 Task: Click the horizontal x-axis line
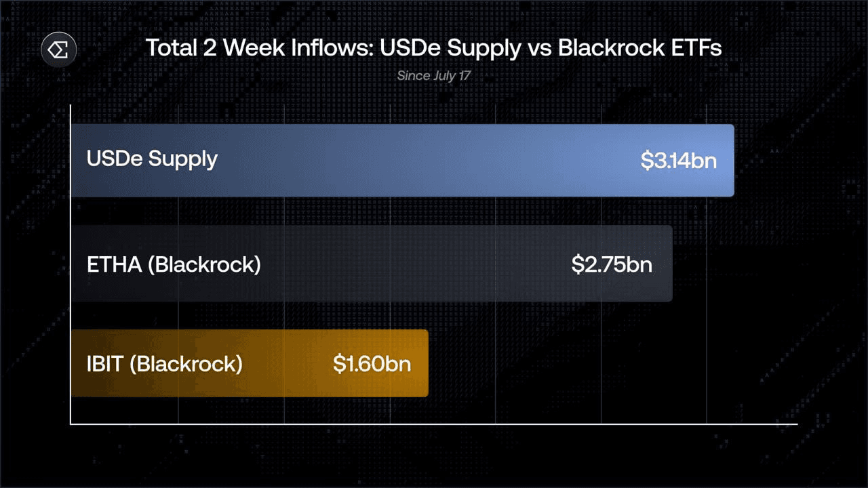434,425
